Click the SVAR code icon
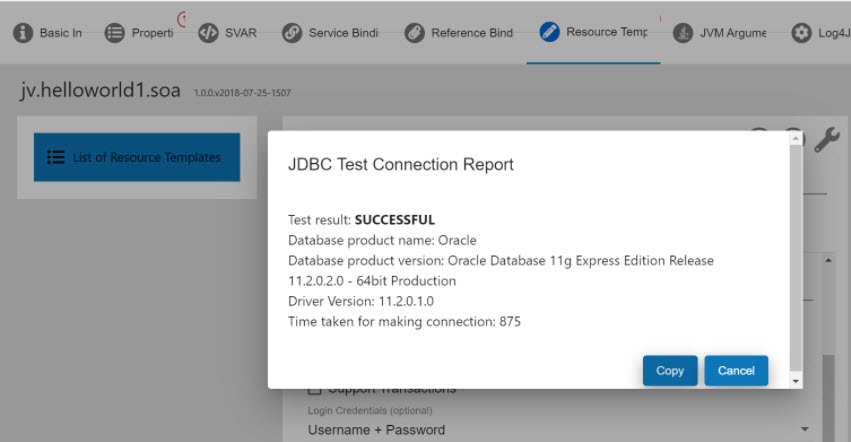Viewport: 851px width, 442px height. coord(208,33)
